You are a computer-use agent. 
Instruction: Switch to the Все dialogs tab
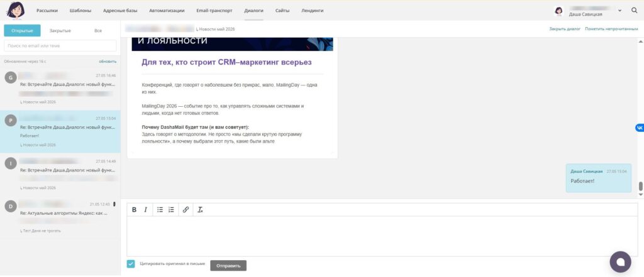(98, 31)
